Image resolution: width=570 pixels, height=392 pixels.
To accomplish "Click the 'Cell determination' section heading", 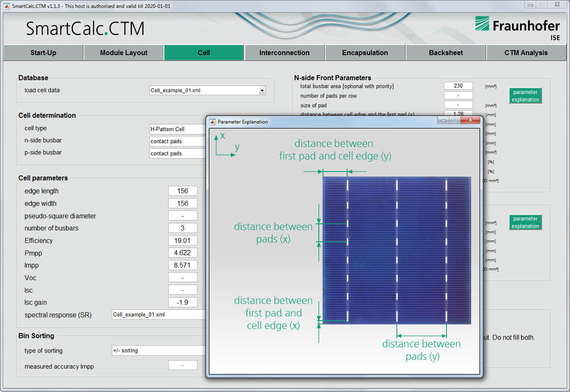I will 47,115.
